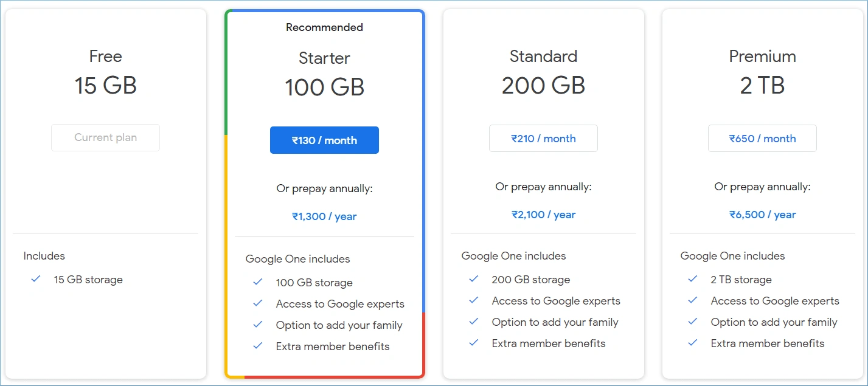Click the checkmark beside 200 GB storage
The height and width of the screenshot is (386, 868).
point(473,280)
